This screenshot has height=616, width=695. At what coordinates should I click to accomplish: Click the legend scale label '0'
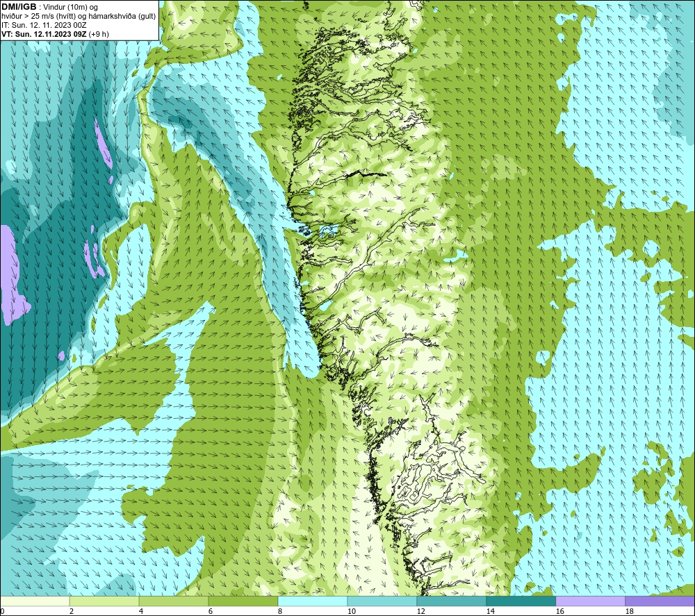(x=2, y=611)
